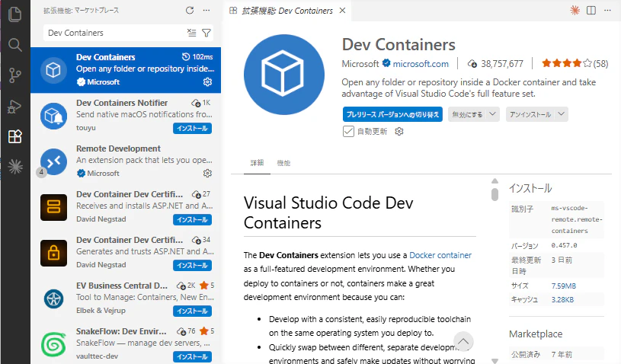Open the Search view in activity bar
Image resolution: width=621 pixels, height=364 pixels.
[14, 45]
